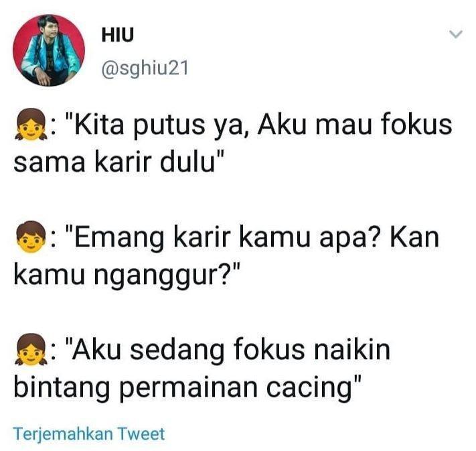Screen dimensions: 476x451
Task: Click the boy emoji icon
Action: click(x=31, y=237)
